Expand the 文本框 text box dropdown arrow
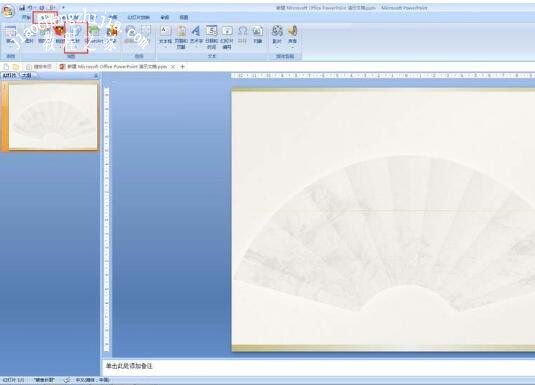Screen dimensions: 535x385 pyautogui.click(x=165, y=46)
